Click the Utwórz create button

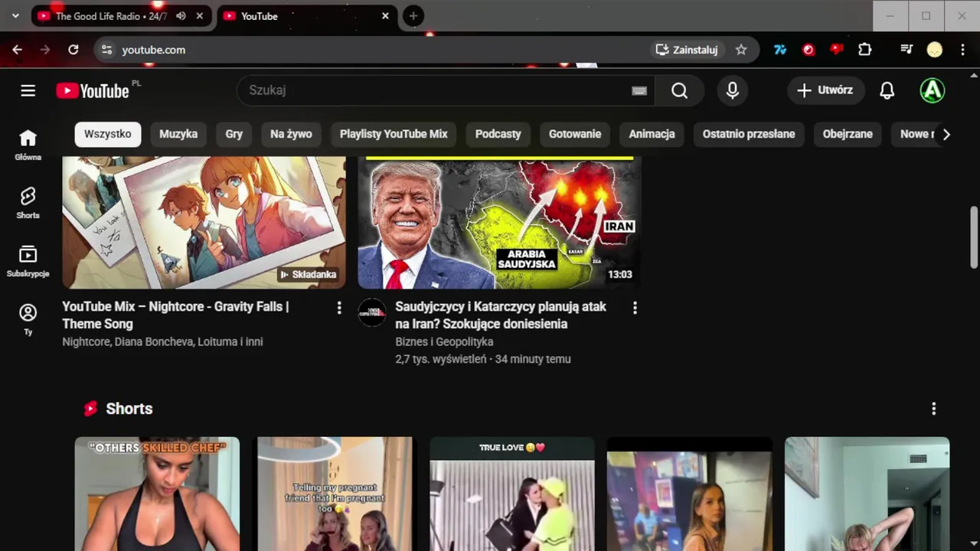pyautogui.click(x=825, y=90)
